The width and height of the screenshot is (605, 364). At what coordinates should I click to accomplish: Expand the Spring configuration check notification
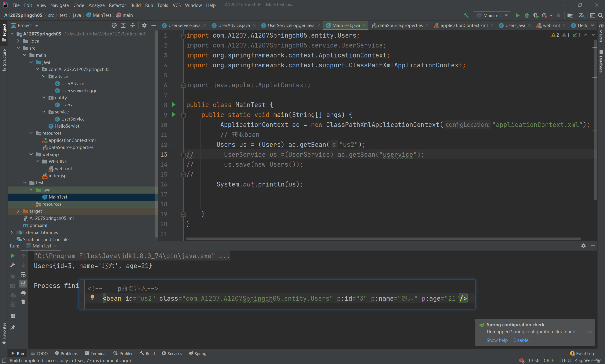coord(590,332)
